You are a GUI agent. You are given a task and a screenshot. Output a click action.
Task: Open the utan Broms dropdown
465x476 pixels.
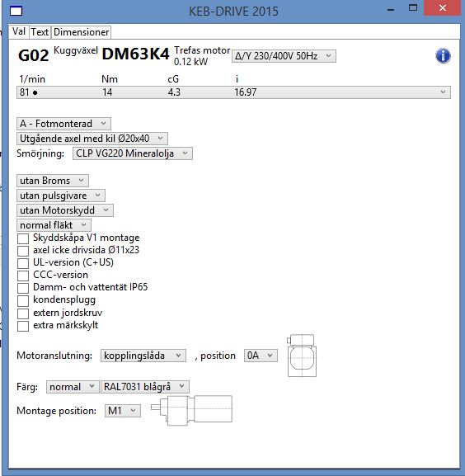tap(53, 181)
